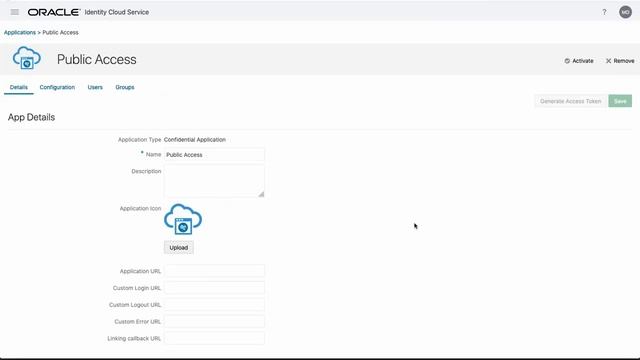This screenshot has width=640, height=360.
Task: Open the user avatar menu
Action: coord(625,12)
